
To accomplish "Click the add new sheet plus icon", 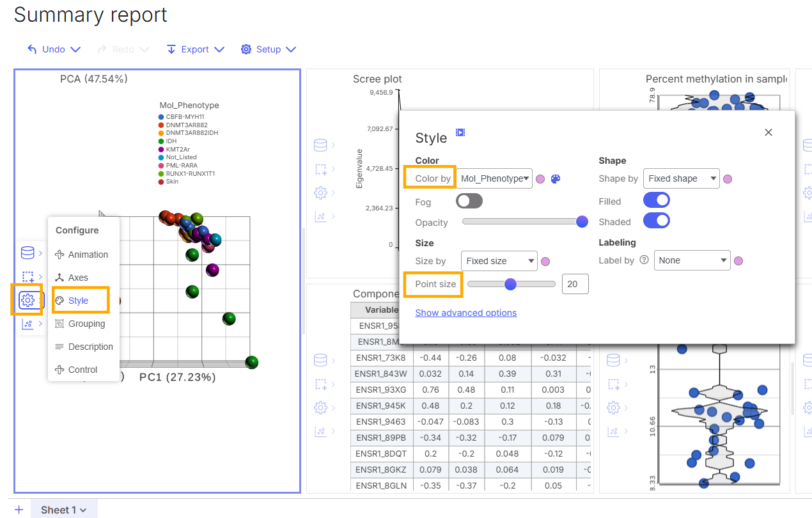I will pyautogui.click(x=19, y=510).
